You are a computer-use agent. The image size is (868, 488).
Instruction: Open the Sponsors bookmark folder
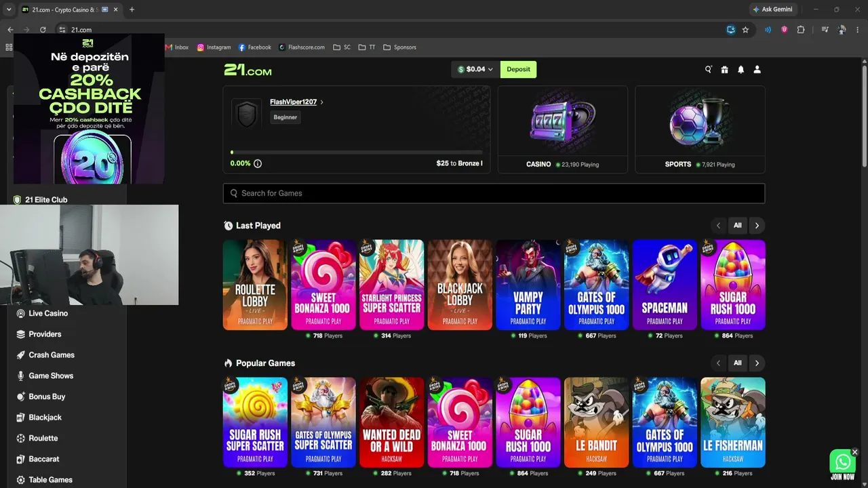399,47
